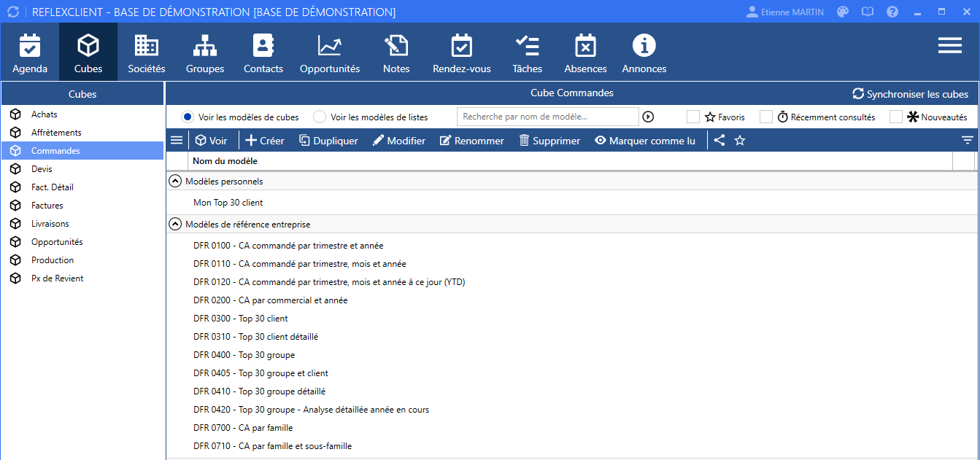Viewport: 980px width, 460px height.
Task: Select Mon Top 30 client model
Action: (571, 203)
